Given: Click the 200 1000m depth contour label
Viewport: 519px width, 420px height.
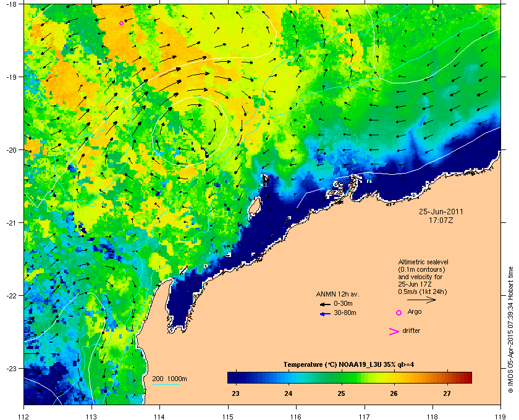Looking at the screenshot, I should coord(169,379).
